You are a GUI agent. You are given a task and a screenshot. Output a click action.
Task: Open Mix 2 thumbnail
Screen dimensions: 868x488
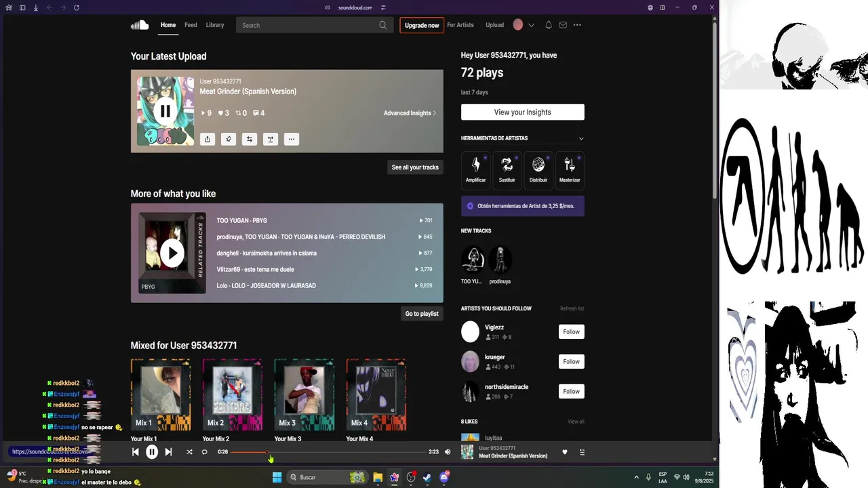pyautogui.click(x=233, y=395)
